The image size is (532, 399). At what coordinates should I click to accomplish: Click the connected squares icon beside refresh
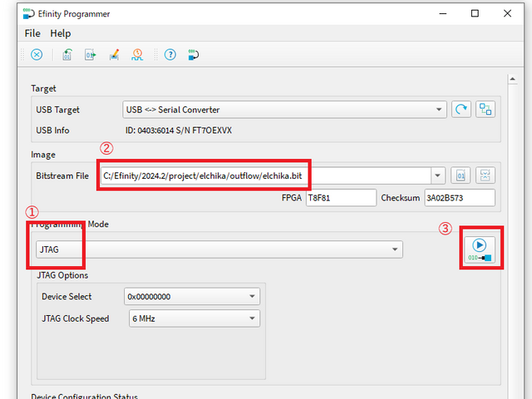(485, 110)
